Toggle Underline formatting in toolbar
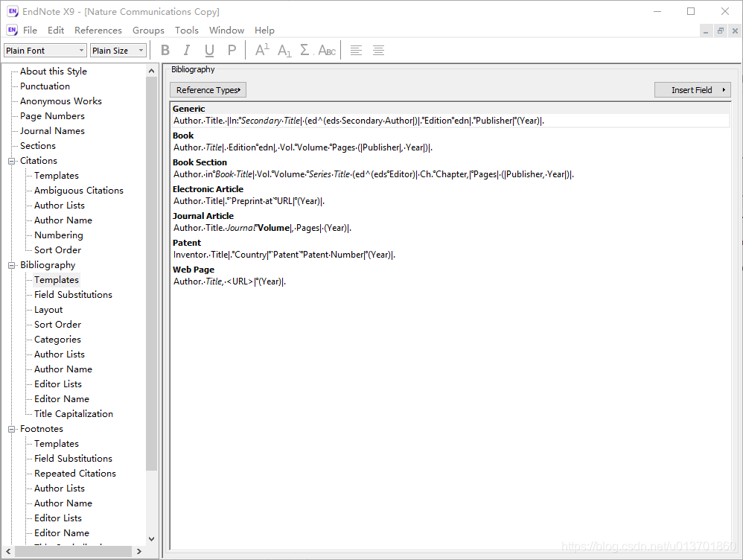The image size is (743, 560). pos(209,50)
